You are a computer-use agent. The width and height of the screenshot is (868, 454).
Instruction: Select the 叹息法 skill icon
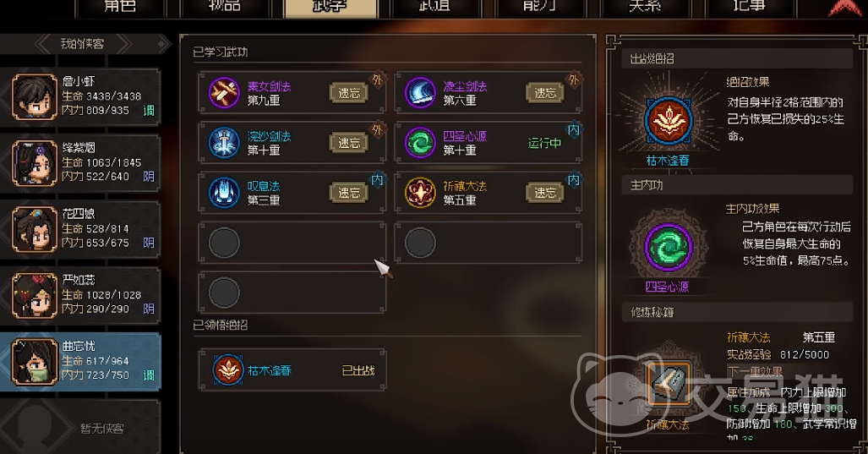pyautogui.click(x=224, y=192)
